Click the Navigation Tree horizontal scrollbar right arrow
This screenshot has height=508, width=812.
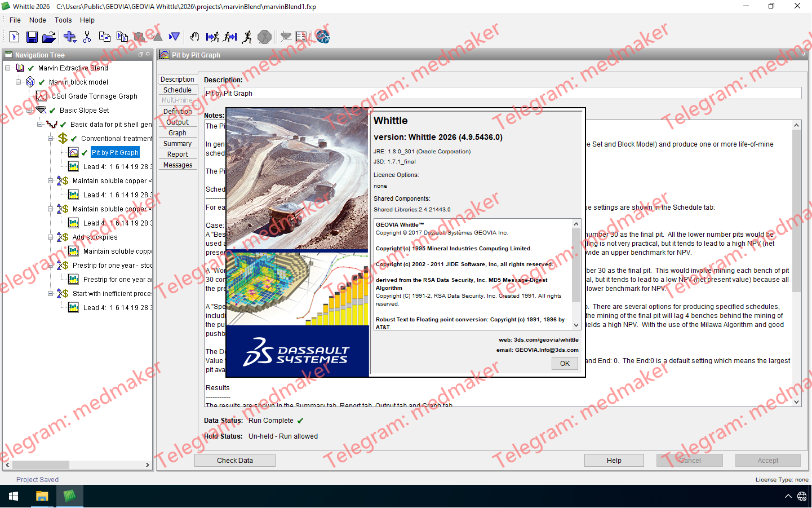[148, 465]
